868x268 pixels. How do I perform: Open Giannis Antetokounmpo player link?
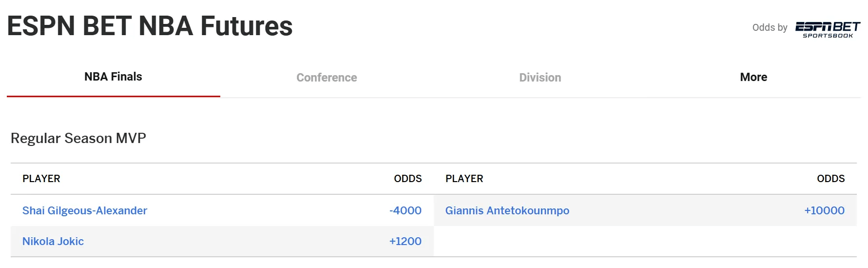507,210
